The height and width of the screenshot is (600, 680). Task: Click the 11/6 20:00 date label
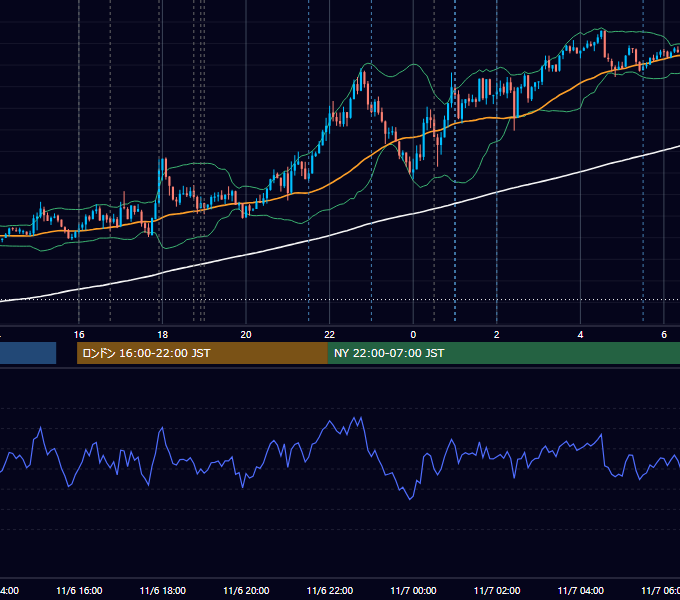(246, 590)
